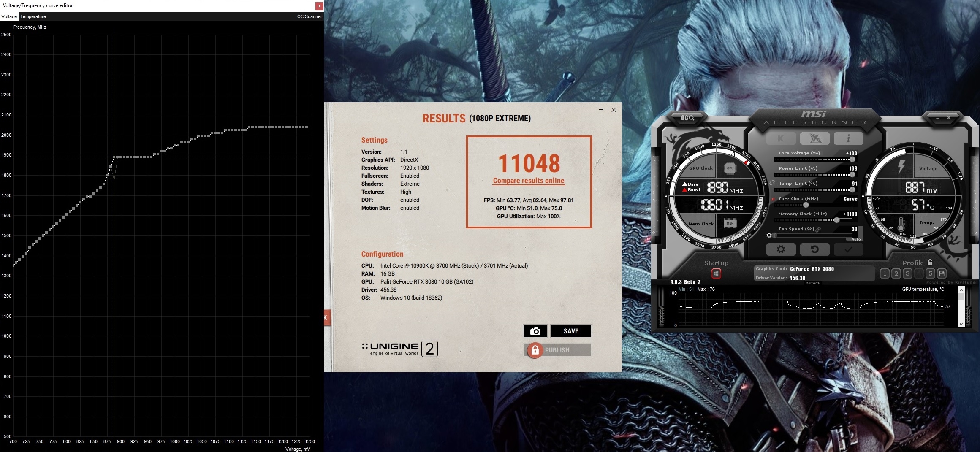
Task: Open the Afterburner information i button
Action: [848, 138]
